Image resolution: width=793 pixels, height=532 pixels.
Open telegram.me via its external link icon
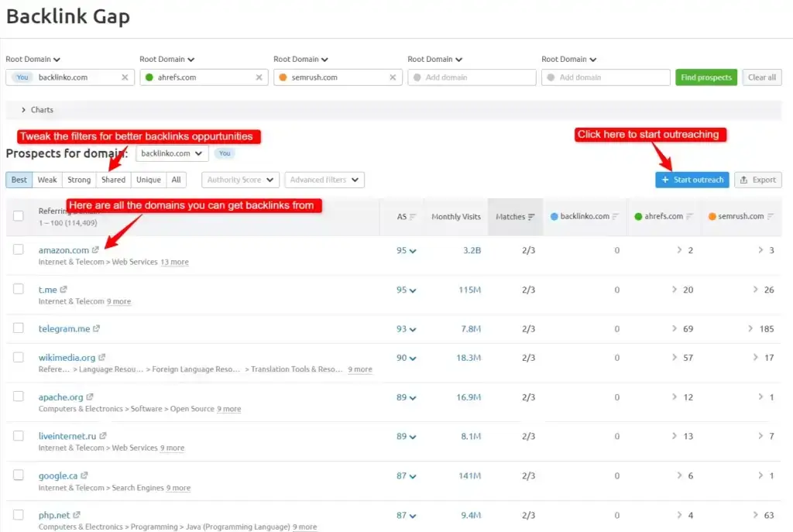tap(98, 328)
